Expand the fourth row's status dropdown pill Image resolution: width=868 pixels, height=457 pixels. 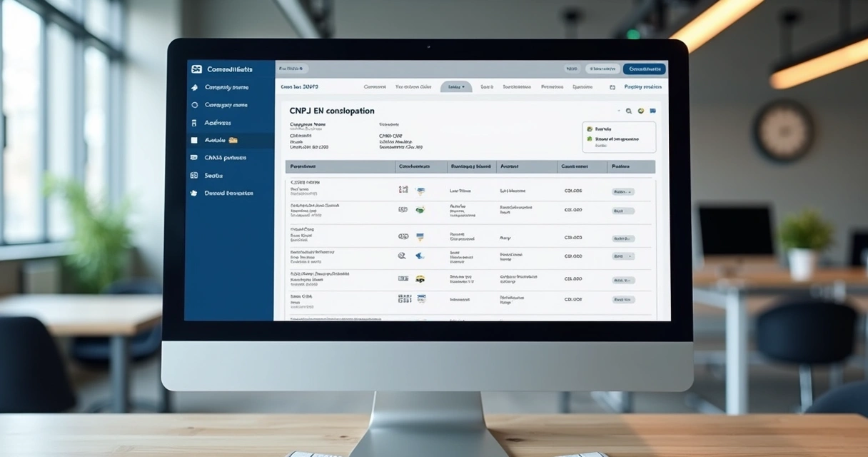pyautogui.click(x=623, y=256)
